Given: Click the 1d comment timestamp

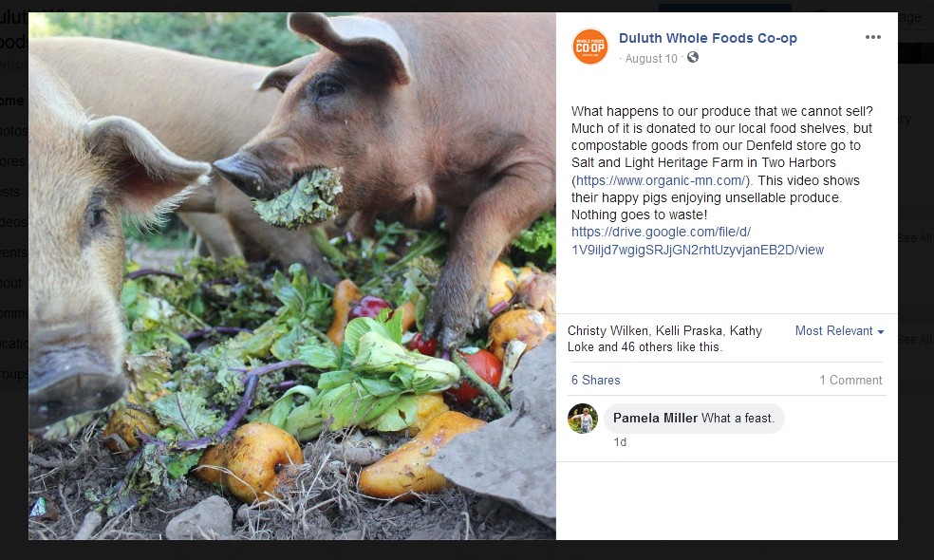Looking at the screenshot, I should pos(620,442).
